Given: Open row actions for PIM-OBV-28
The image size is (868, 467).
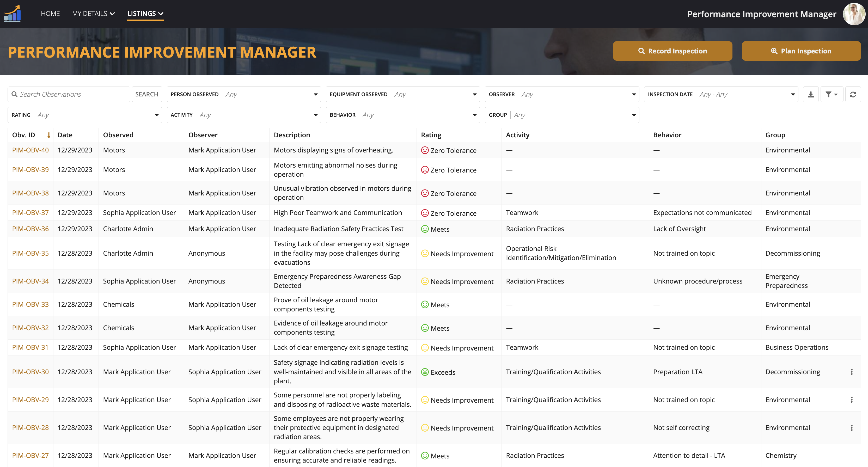Looking at the screenshot, I should click(x=852, y=428).
